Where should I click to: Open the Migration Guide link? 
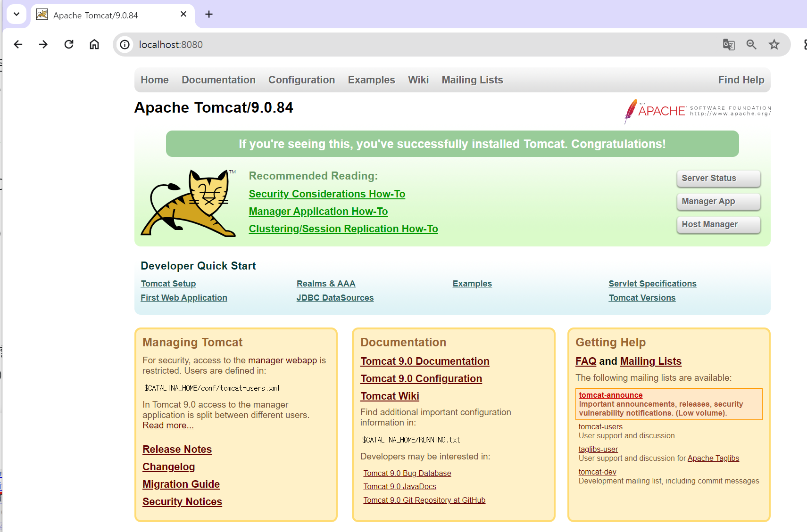pyautogui.click(x=181, y=484)
